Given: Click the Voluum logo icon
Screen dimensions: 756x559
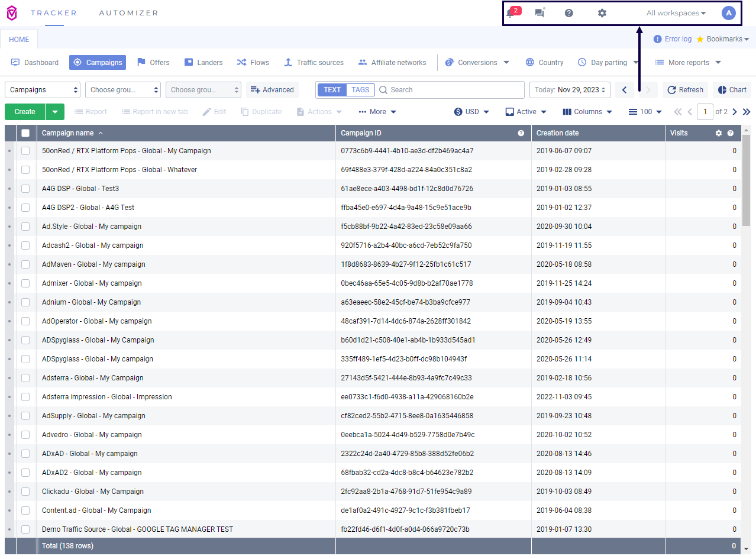Looking at the screenshot, I should click(12, 13).
